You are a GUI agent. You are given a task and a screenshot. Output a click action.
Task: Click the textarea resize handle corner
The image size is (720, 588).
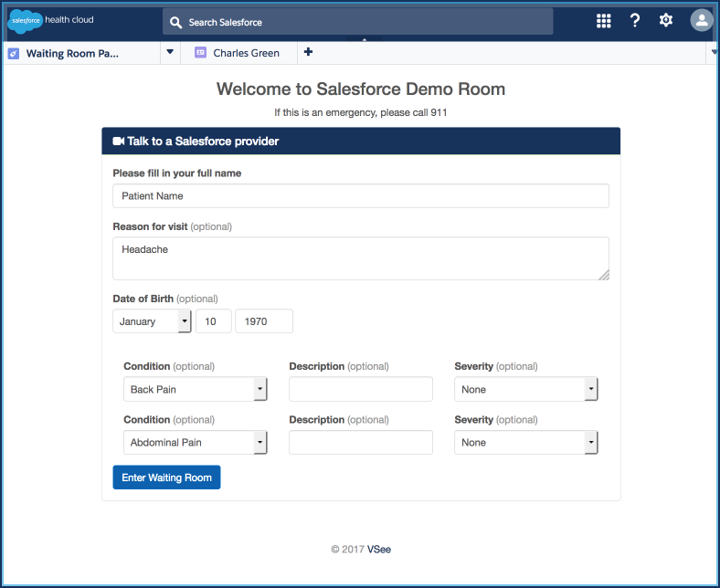tap(604, 275)
